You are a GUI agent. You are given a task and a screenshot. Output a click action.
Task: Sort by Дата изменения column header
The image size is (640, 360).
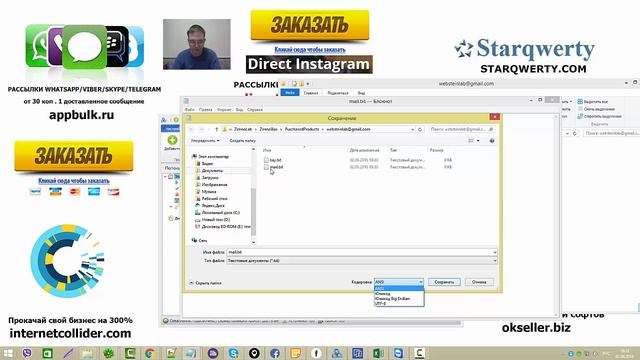click(x=364, y=150)
